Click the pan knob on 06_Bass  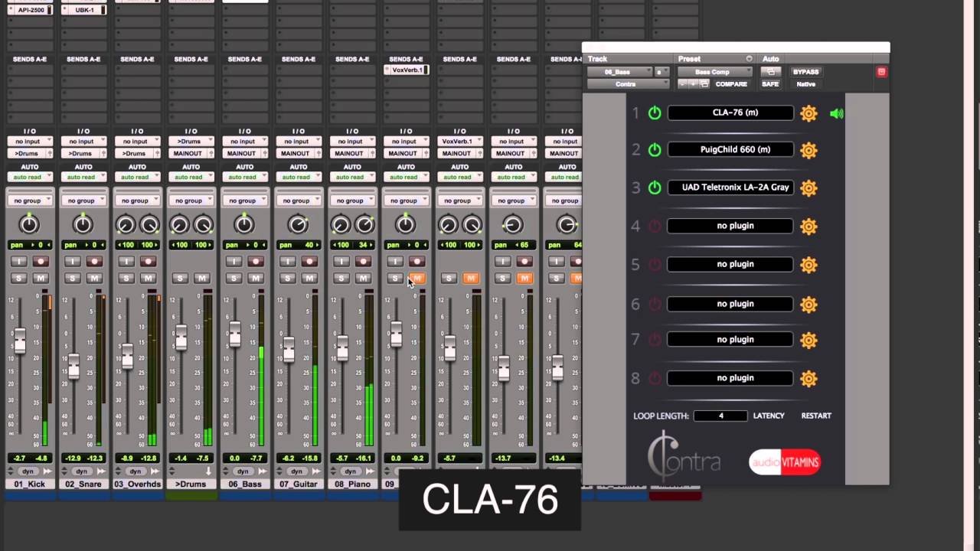pos(243,224)
